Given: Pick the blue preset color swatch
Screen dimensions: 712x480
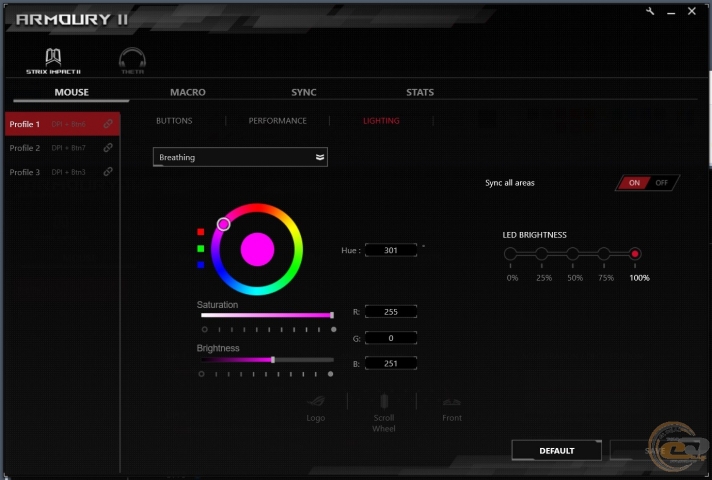Looking at the screenshot, I should pyautogui.click(x=201, y=265).
